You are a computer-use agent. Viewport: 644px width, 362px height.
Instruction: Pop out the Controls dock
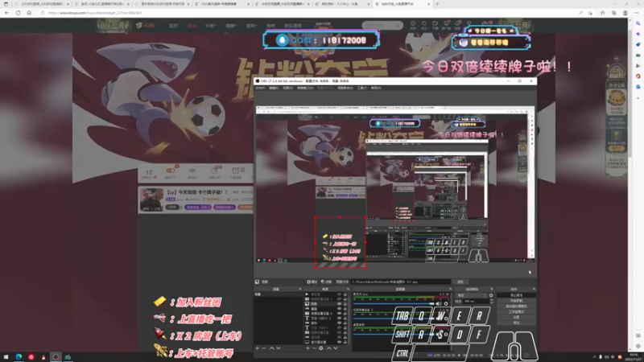pos(534,289)
